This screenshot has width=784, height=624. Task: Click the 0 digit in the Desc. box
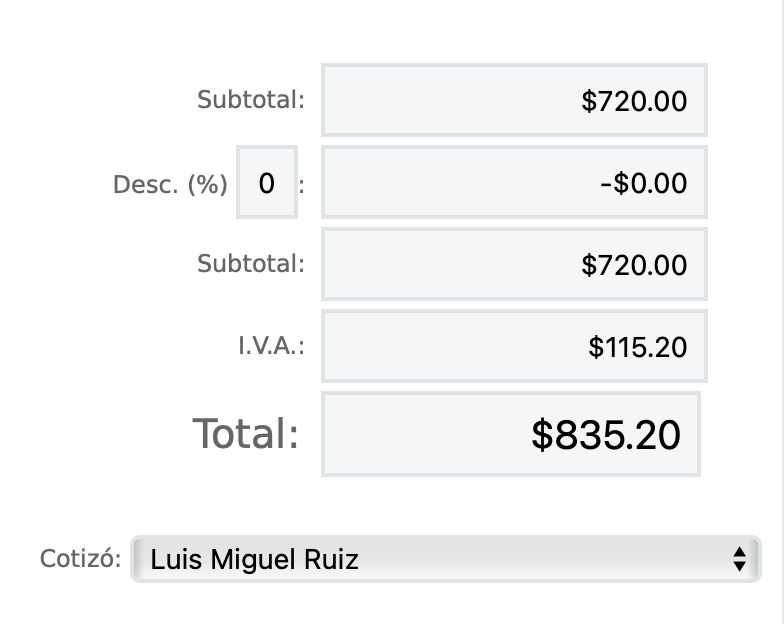point(267,183)
